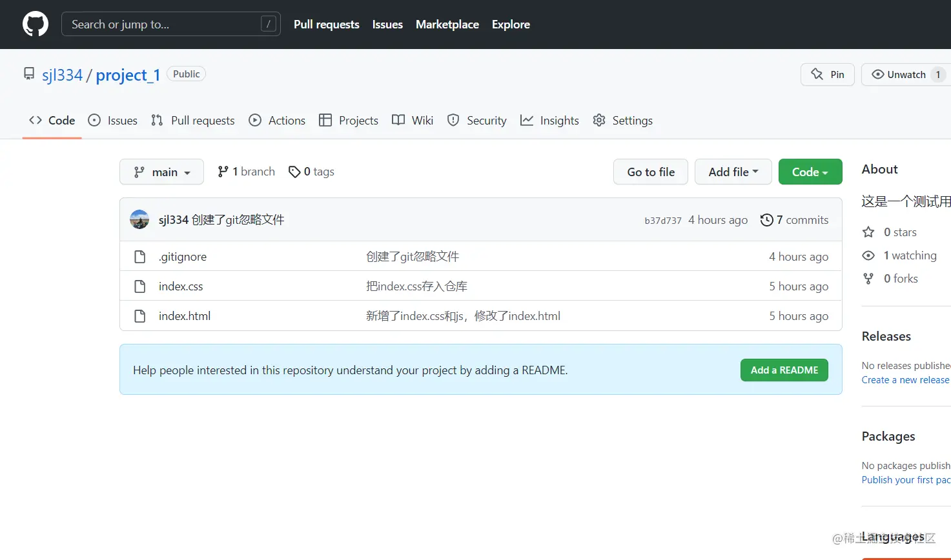View the 0 tags list

[x=312, y=172]
